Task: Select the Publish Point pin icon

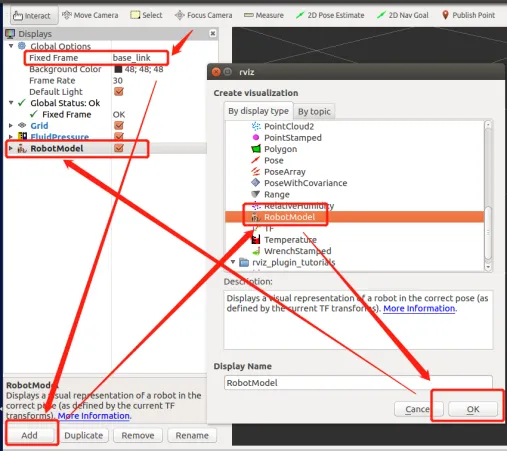Action: pyautogui.click(x=445, y=15)
